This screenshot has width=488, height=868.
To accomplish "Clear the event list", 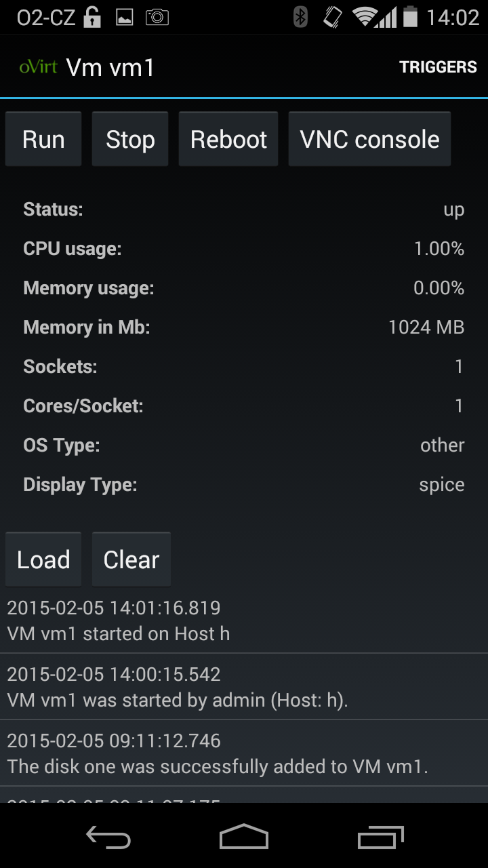I will click(131, 560).
